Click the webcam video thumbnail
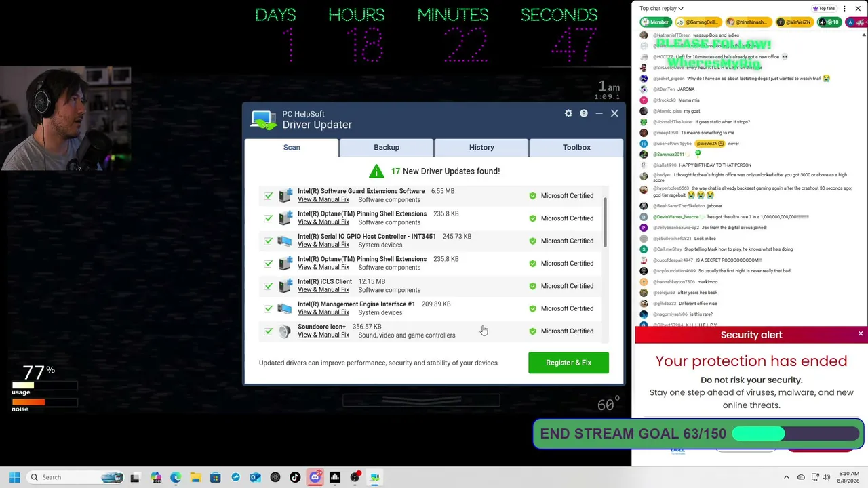The width and height of the screenshot is (868, 488). coord(66,119)
